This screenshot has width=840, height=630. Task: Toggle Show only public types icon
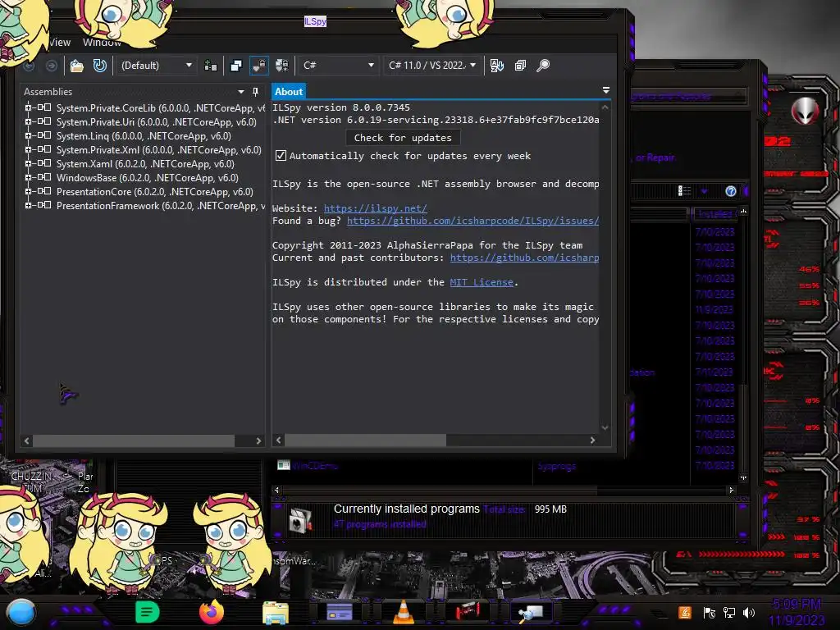pyautogui.click(x=235, y=66)
